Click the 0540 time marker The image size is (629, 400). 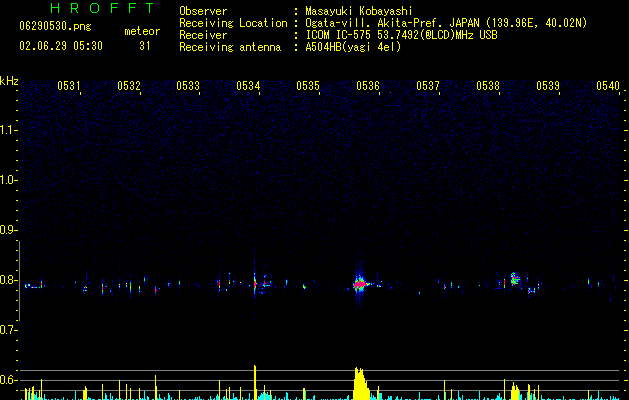click(x=608, y=86)
